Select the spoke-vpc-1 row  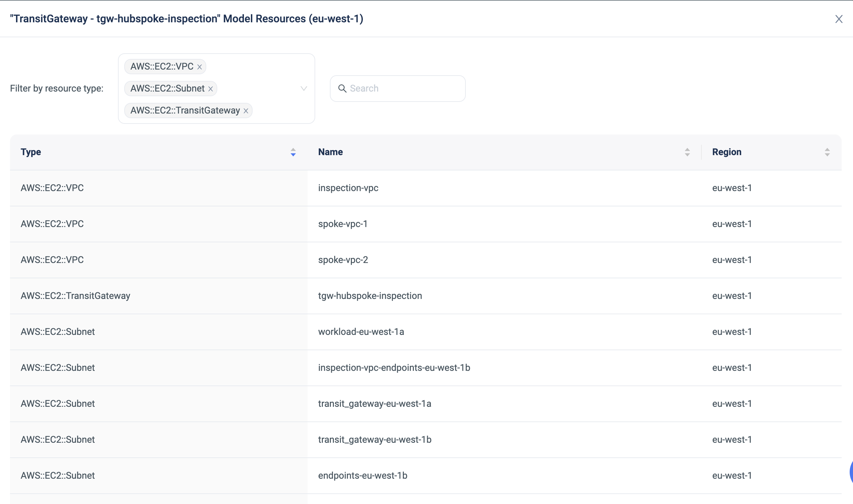click(x=343, y=224)
